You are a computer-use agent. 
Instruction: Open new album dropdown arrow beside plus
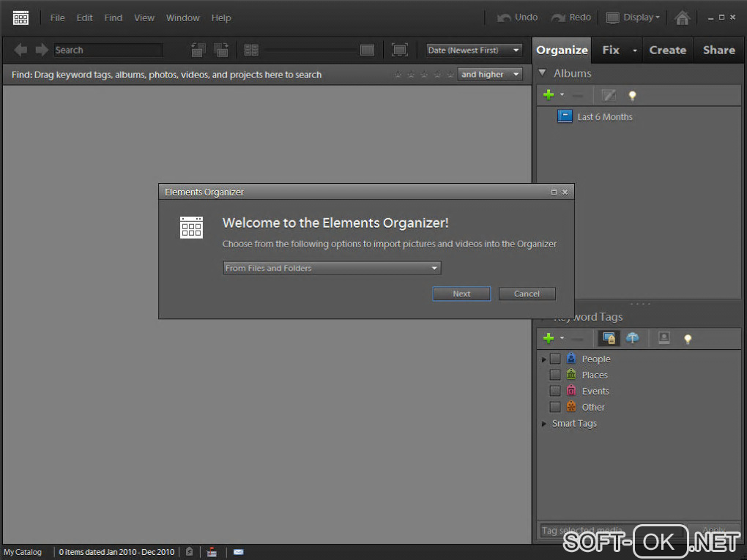[562, 94]
